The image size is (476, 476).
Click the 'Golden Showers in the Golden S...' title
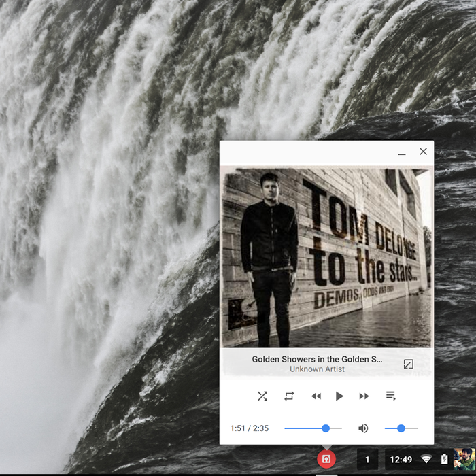317,359
